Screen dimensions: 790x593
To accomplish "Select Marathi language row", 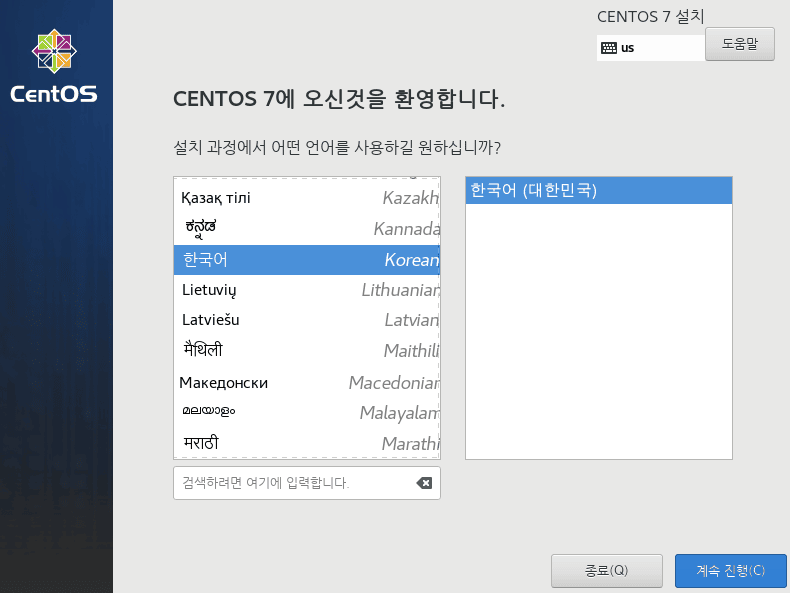I will point(307,443).
